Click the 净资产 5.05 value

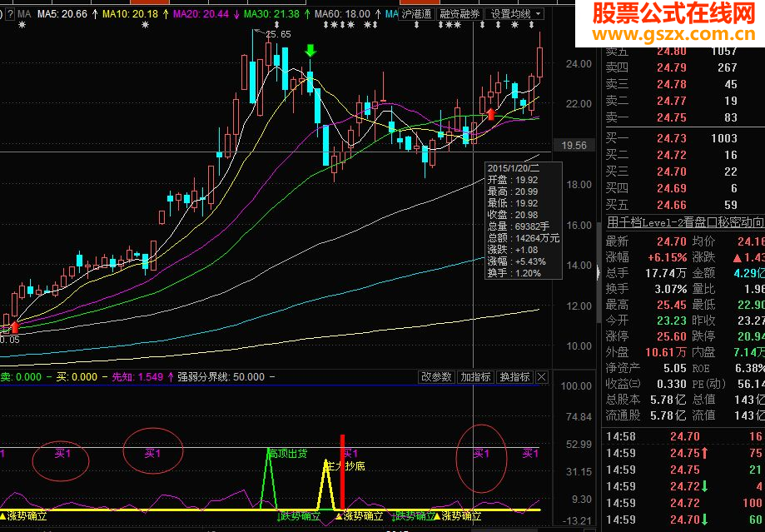(x=675, y=368)
